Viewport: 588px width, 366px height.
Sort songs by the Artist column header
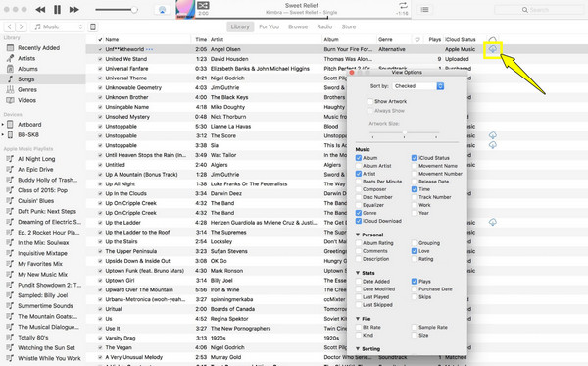pyautogui.click(x=217, y=39)
